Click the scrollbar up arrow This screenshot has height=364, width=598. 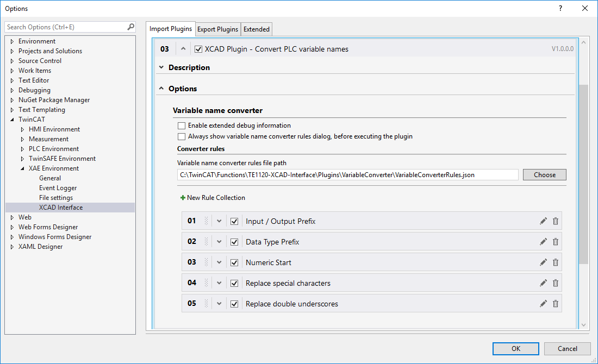(583, 42)
